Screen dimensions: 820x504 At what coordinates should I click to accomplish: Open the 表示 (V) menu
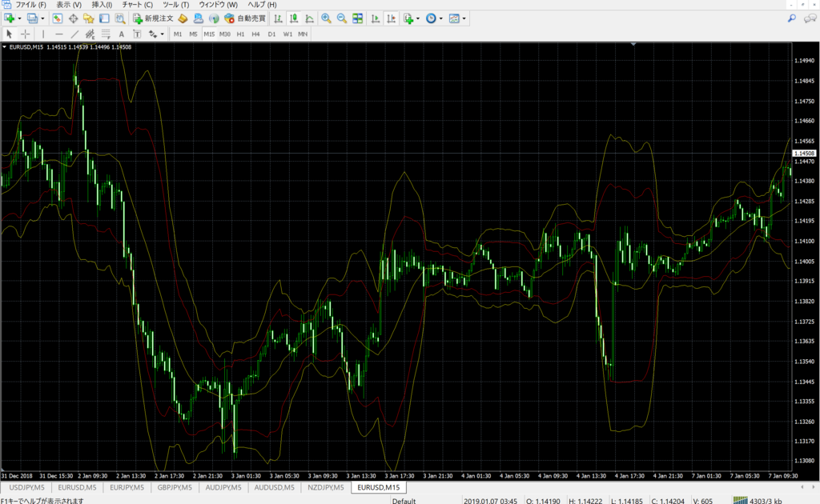point(69,5)
